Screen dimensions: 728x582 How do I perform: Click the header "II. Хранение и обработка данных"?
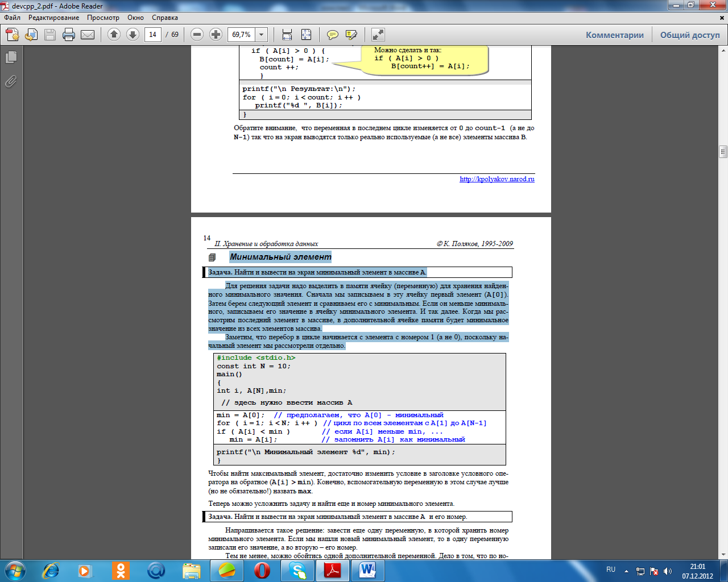[x=266, y=244]
